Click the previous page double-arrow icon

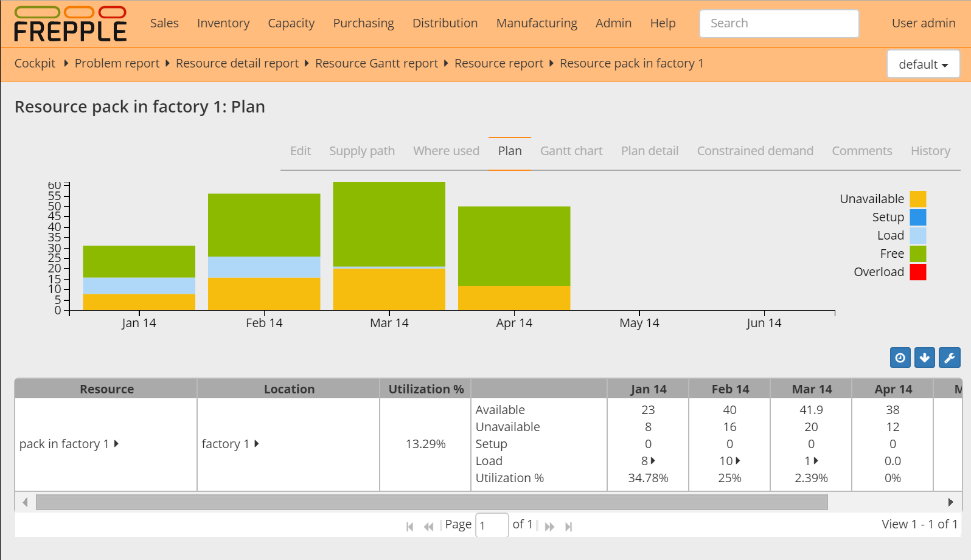pos(429,527)
